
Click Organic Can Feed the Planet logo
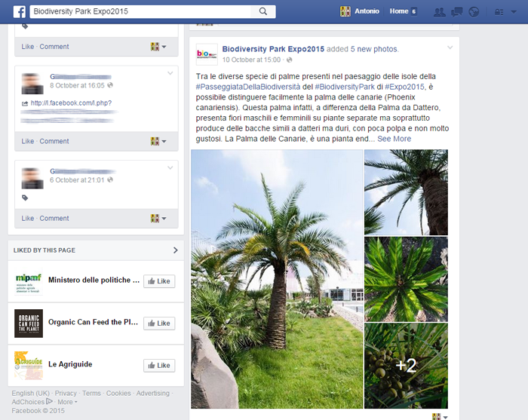click(x=29, y=323)
